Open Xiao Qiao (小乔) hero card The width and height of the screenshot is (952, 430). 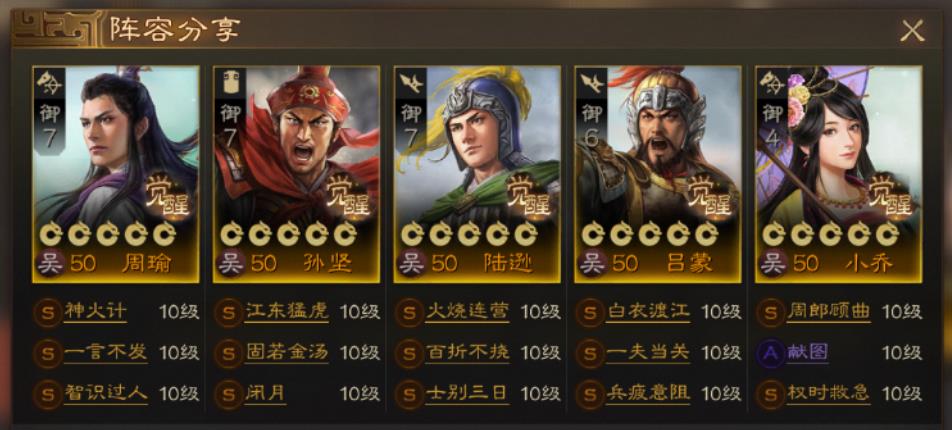coord(838,174)
